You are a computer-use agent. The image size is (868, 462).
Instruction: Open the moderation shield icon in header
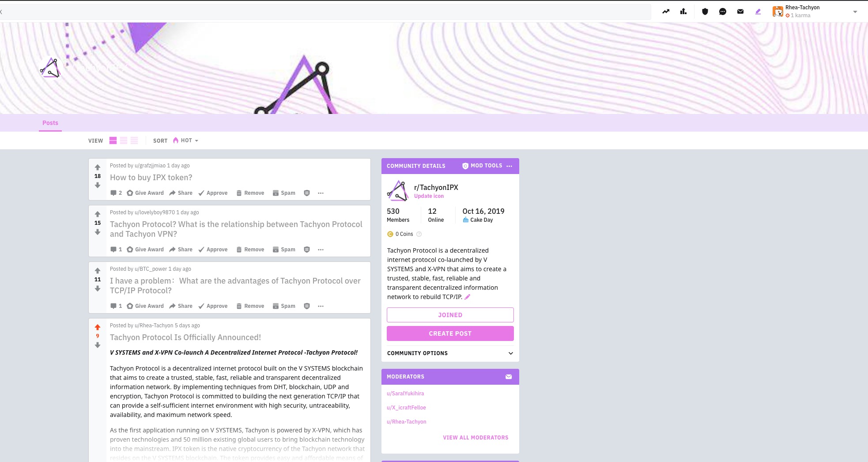[x=705, y=11]
